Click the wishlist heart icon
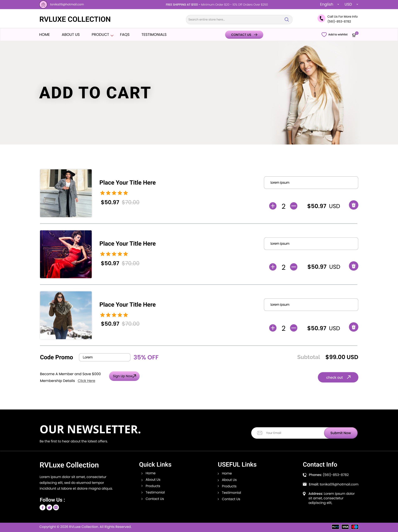Viewport: 398px width, 532px height. point(324,35)
